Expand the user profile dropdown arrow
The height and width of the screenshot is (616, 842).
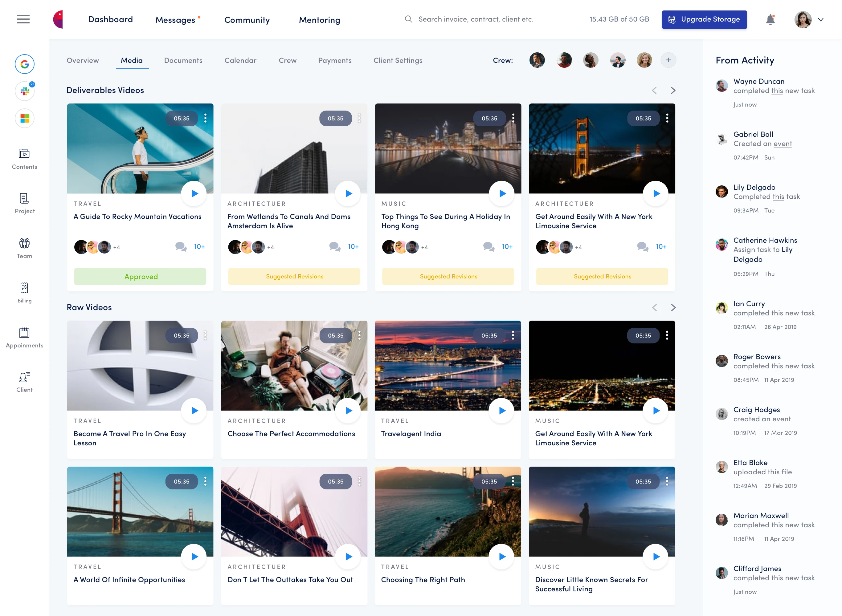click(821, 19)
